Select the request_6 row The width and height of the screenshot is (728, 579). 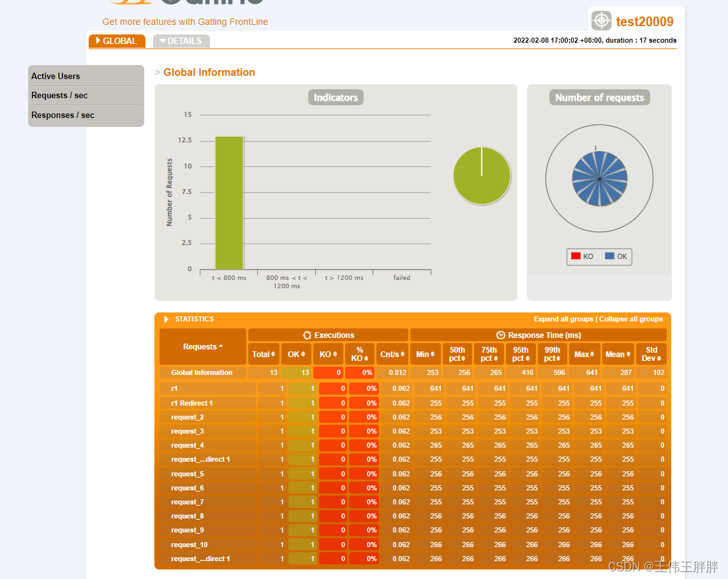412,488
